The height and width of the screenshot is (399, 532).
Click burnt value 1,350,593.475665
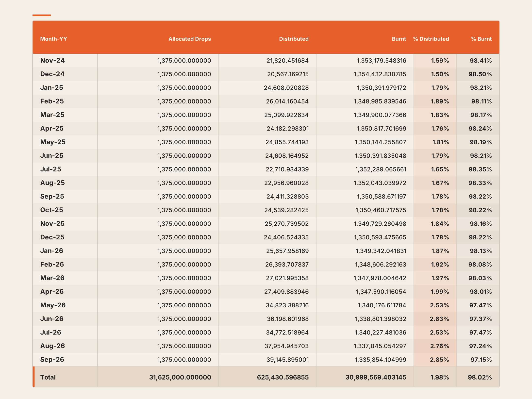coord(380,237)
